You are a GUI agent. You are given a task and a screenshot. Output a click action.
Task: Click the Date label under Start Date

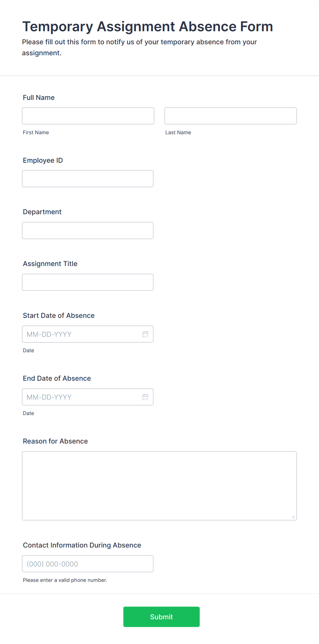pos(28,350)
